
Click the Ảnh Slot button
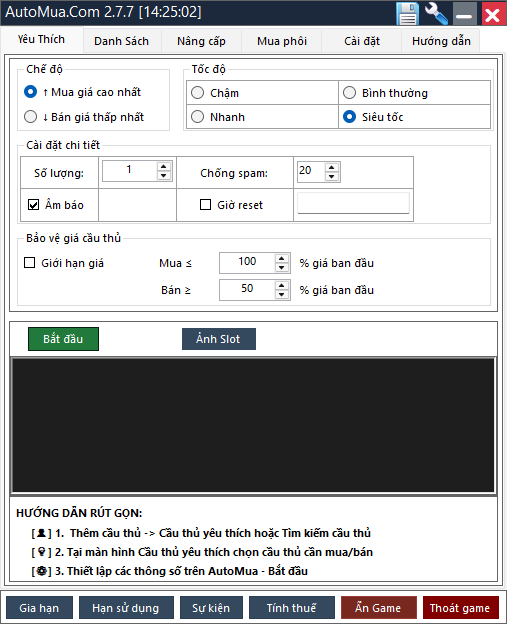pos(218,339)
